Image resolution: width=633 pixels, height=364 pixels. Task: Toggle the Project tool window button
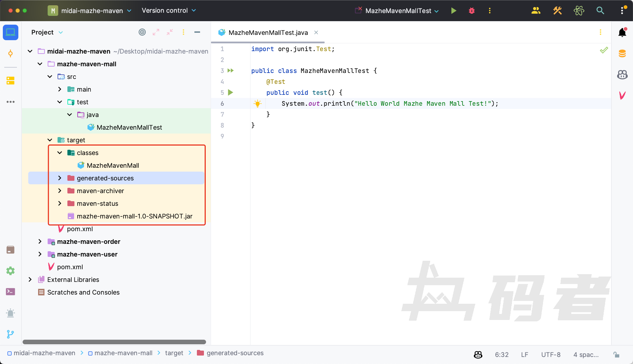tap(11, 32)
